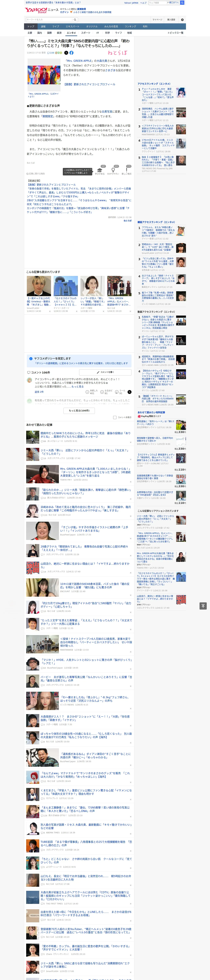Viewport: 210px width, 980px height.
Task: Click the top-right web search button
Action: 182,3
